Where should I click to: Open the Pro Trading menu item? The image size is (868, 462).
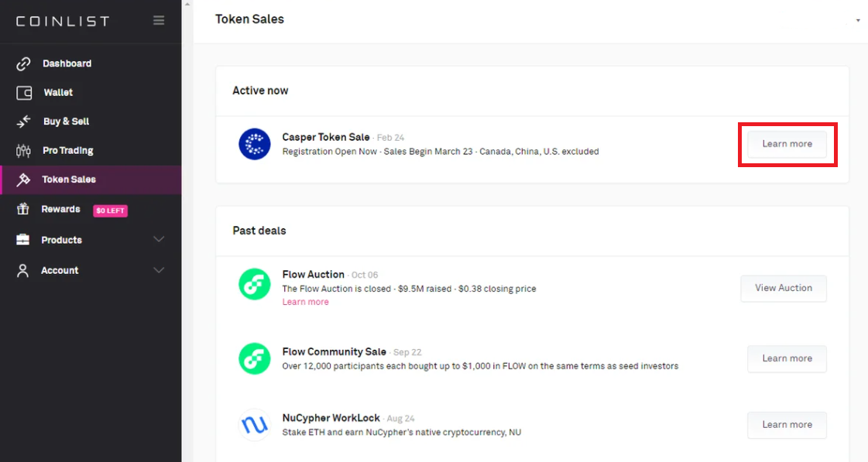[67, 151]
